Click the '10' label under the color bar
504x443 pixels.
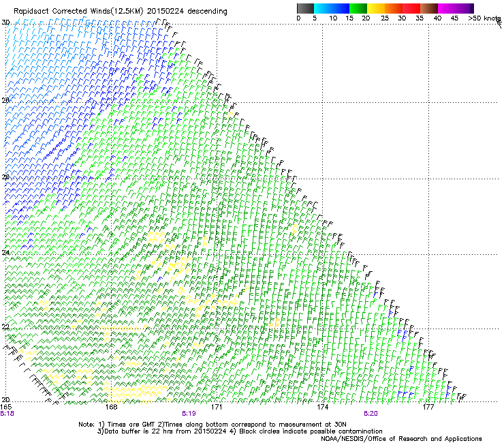[x=333, y=18]
